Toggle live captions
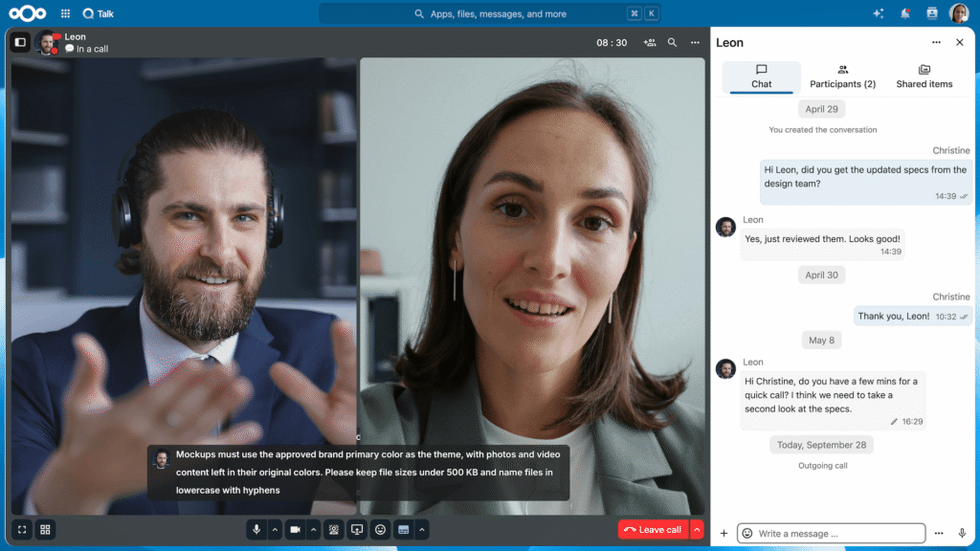Image resolution: width=980 pixels, height=551 pixels. (x=403, y=530)
